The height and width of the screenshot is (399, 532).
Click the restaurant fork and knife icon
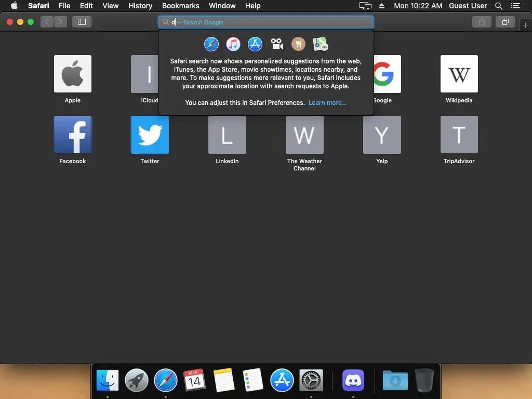[x=299, y=44]
